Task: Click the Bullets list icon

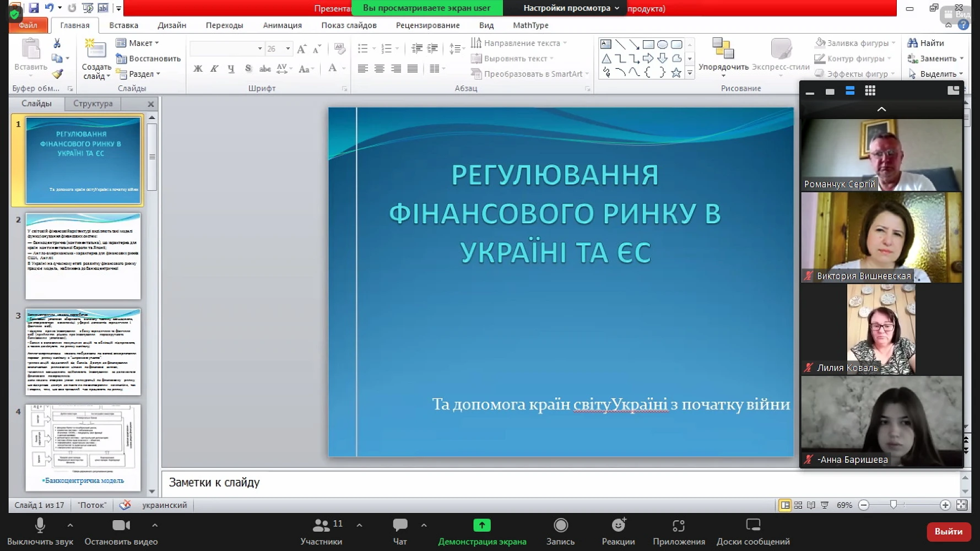Action: 362,49
